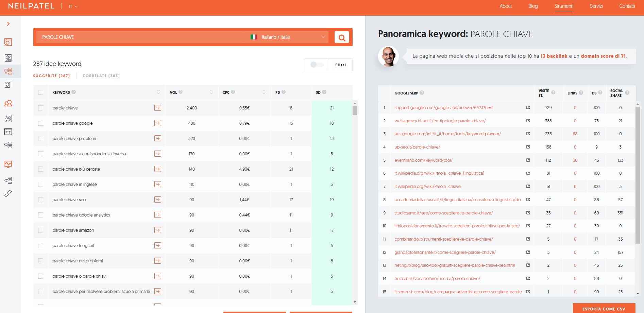Check the box for 'parole chiave' row

click(x=41, y=108)
